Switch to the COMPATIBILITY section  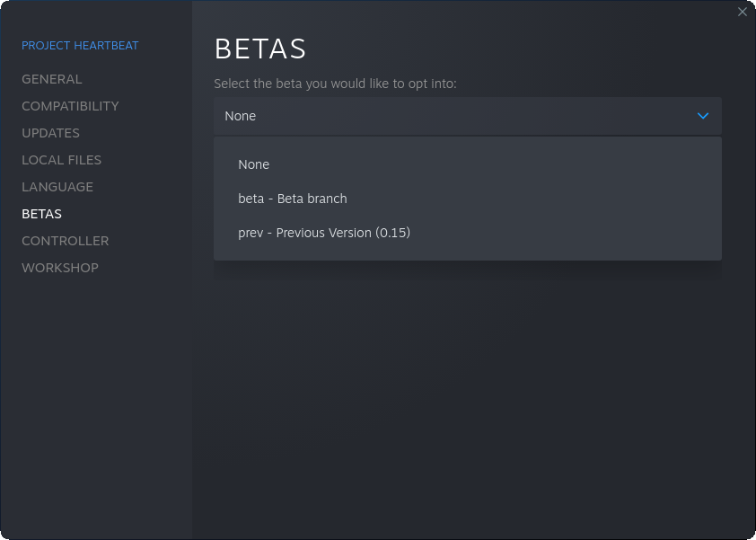pos(70,106)
